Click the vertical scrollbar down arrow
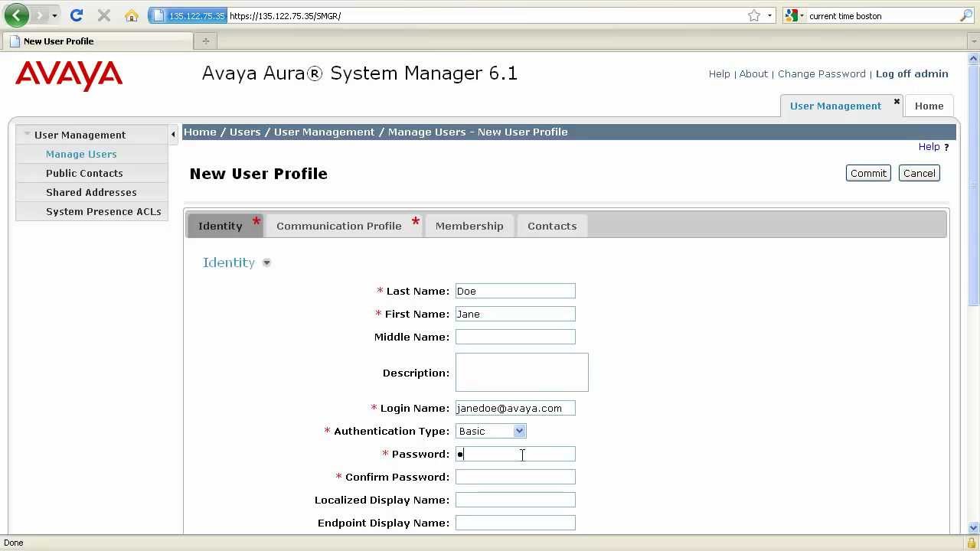The image size is (980, 551). click(x=974, y=528)
